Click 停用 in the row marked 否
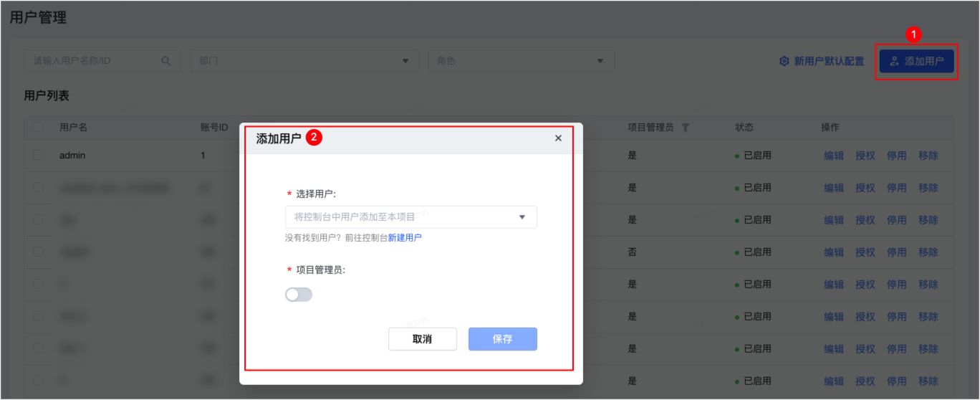The image size is (980, 400). coord(897,252)
